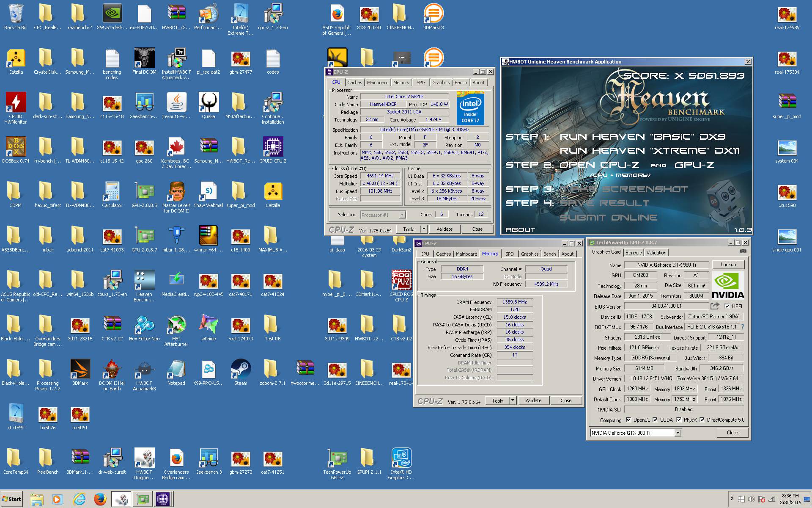Screen dimensions: 812x508
Task: Switch to Sensors tab in GPU-Z
Action: click(634, 253)
